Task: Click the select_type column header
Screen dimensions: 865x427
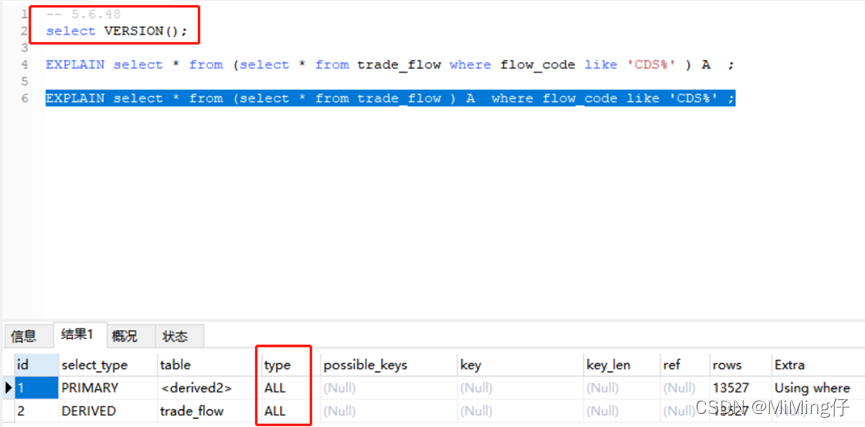Action: [x=108, y=365]
